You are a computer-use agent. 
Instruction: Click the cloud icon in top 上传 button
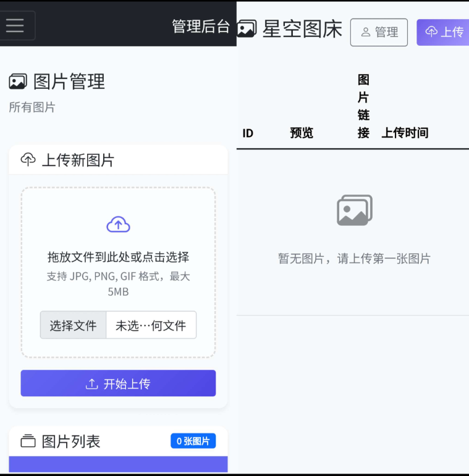coord(431,31)
